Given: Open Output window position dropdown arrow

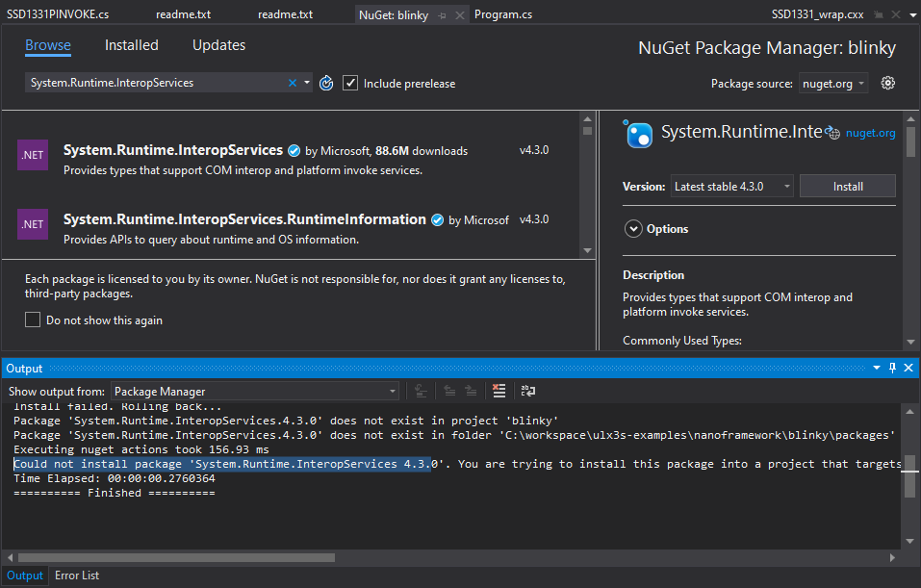Looking at the screenshot, I should point(877,368).
